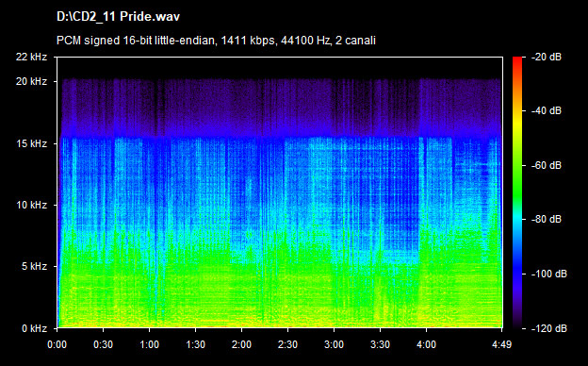Click the 15 kHz frequency axis label
Image resolution: width=588 pixels, height=366 pixels.
(31, 143)
